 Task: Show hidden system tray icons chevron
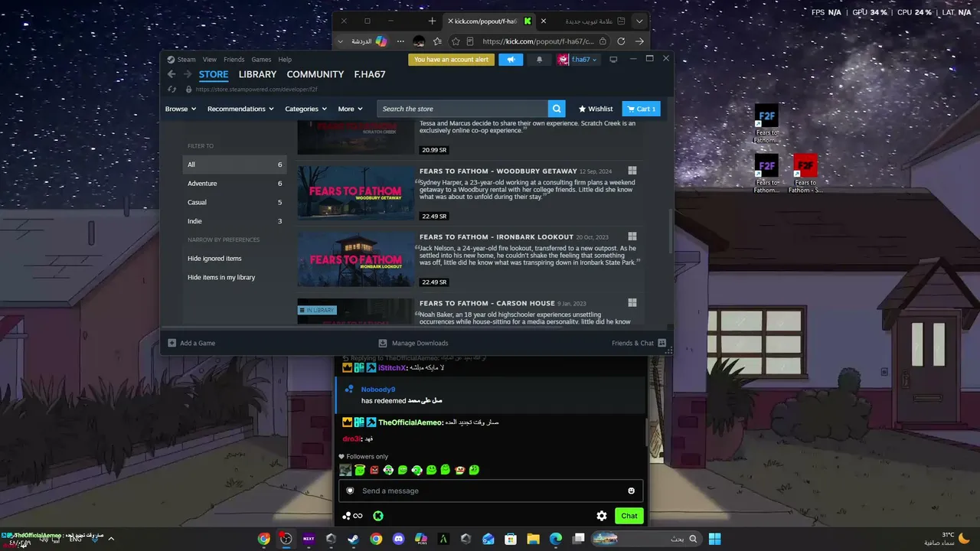[x=111, y=539]
